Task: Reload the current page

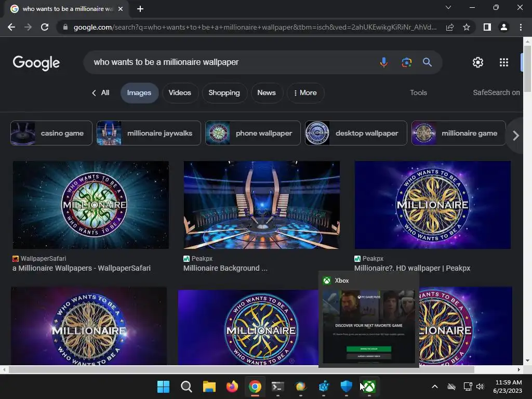Action: pos(45,27)
